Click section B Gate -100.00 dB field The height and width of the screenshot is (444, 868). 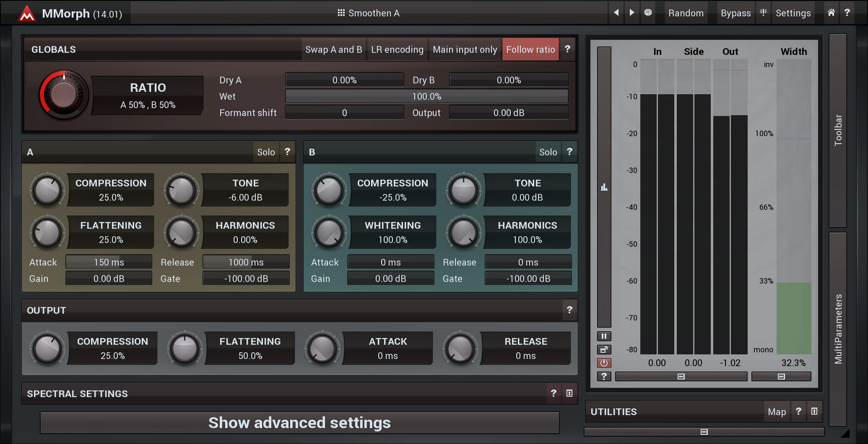[x=528, y=279]
